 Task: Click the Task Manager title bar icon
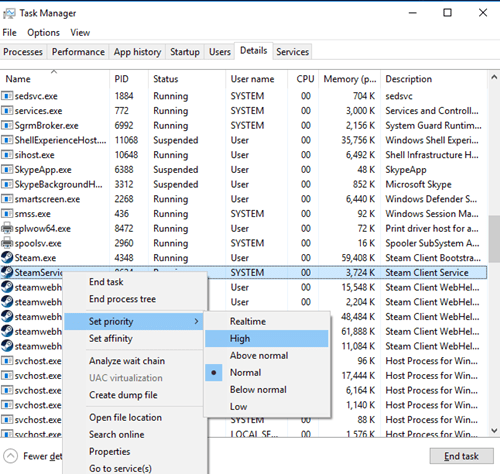tap(9, 13)
